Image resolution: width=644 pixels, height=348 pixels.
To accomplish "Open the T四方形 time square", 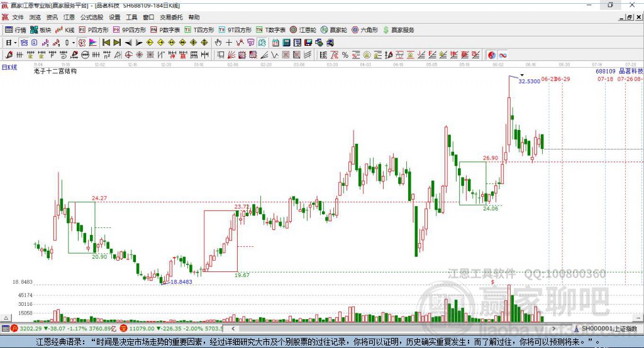I will click(199, 30).
